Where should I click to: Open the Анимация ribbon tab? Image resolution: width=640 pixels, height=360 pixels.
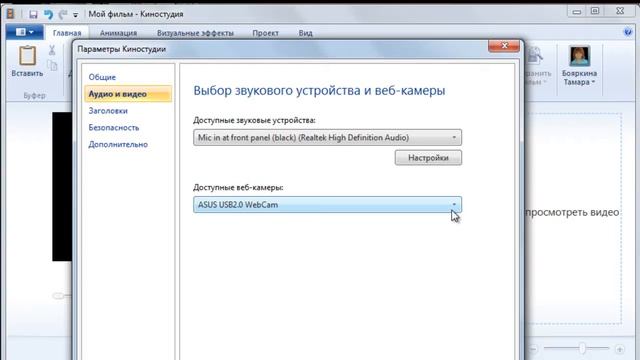[118, 33]
